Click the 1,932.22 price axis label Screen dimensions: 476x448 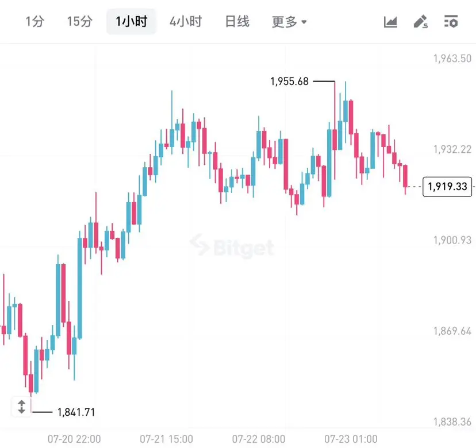(x=452, y=149)
